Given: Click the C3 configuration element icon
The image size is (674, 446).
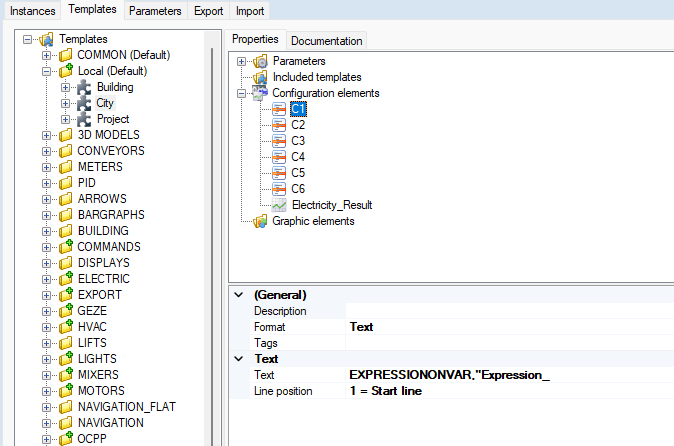Looking at the screenshot, I should [279, 141].
